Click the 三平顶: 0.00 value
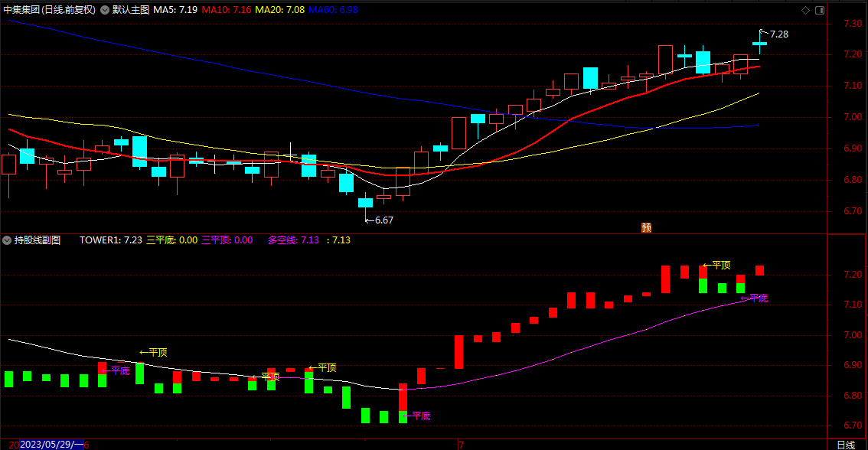Viewport: 868px width, 450px height. 227,240
